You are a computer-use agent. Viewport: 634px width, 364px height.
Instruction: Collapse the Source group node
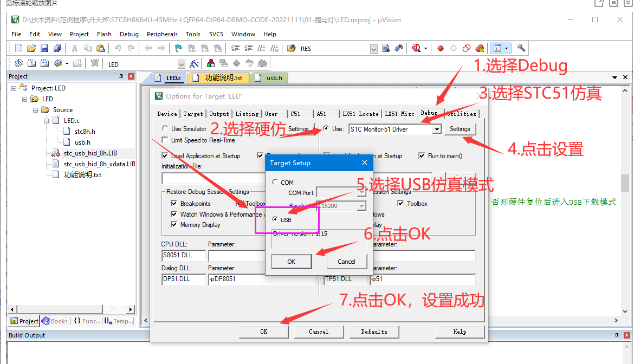pos(36,110)
